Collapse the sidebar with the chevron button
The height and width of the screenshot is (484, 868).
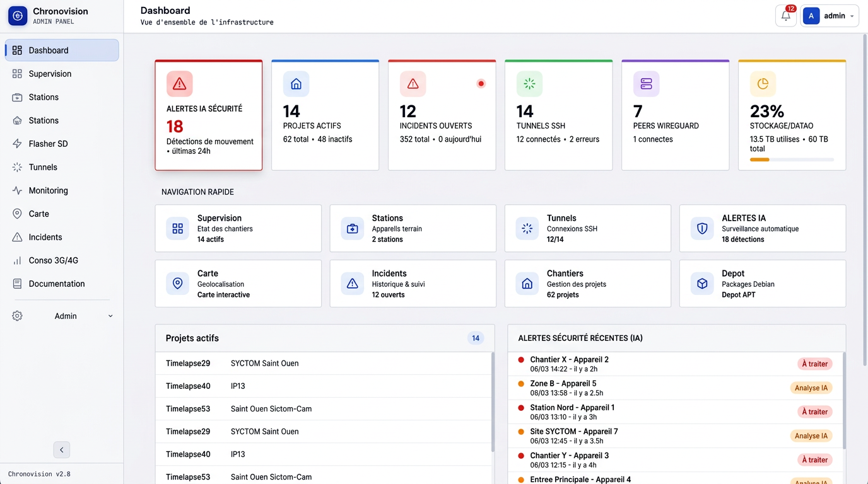pos(61,449)
